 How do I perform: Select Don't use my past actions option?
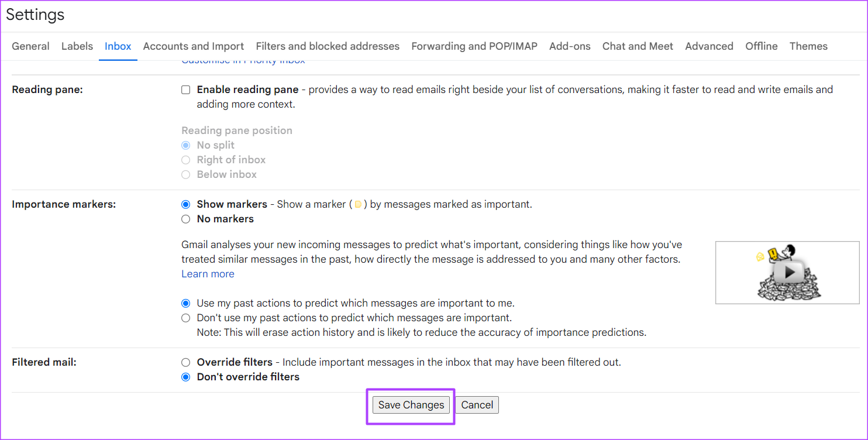point(186,318)
